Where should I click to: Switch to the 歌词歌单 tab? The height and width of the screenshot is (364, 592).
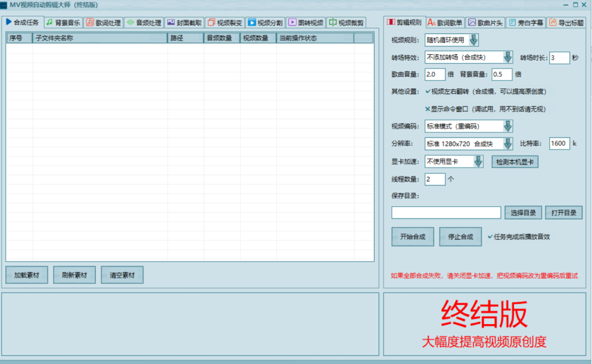(445, 23)
